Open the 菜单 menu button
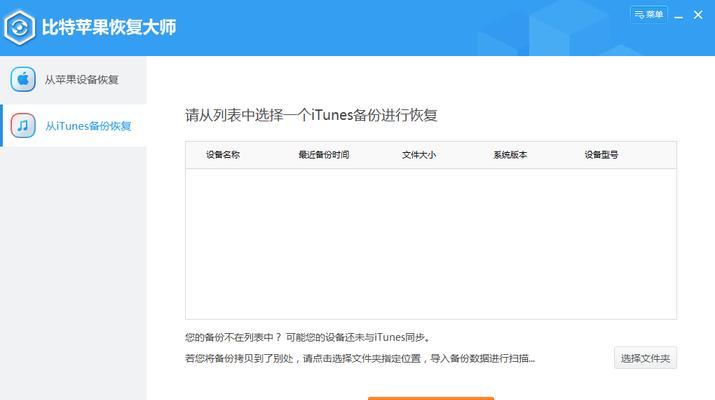Viewport: 715px width, 400px height. 648,15
